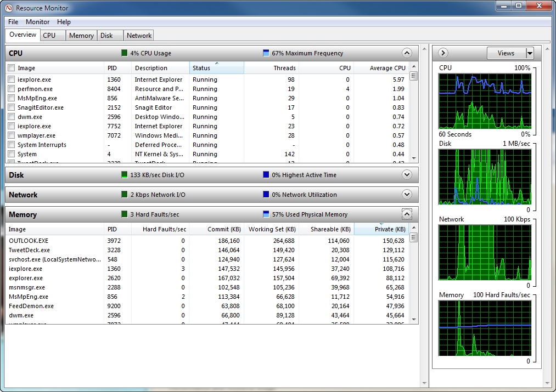Image resolution: width=556 pixels, height=392 pixels.
Task: Open the Views dropdown arrow
Action: 530,53
